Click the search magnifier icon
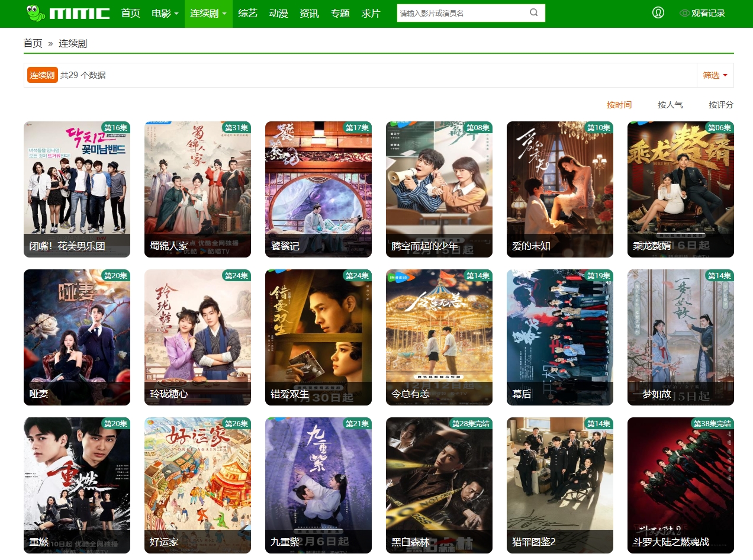 coord(534,12)
